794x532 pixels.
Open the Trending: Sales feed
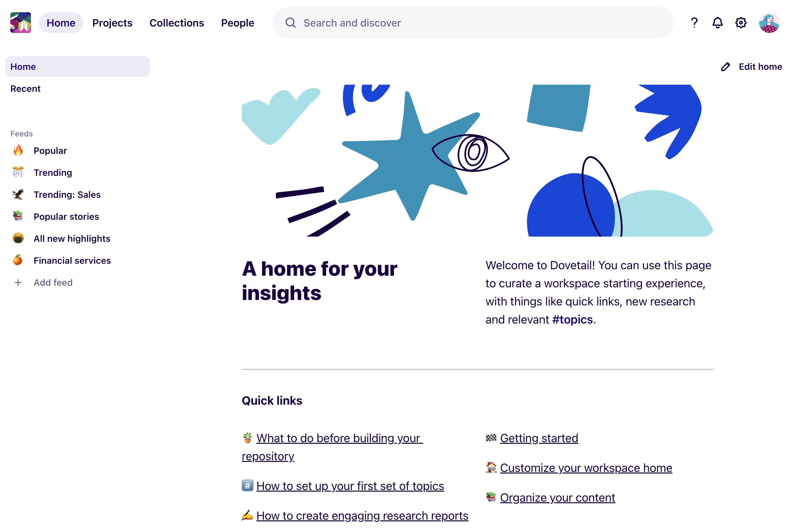pos(67,195)
